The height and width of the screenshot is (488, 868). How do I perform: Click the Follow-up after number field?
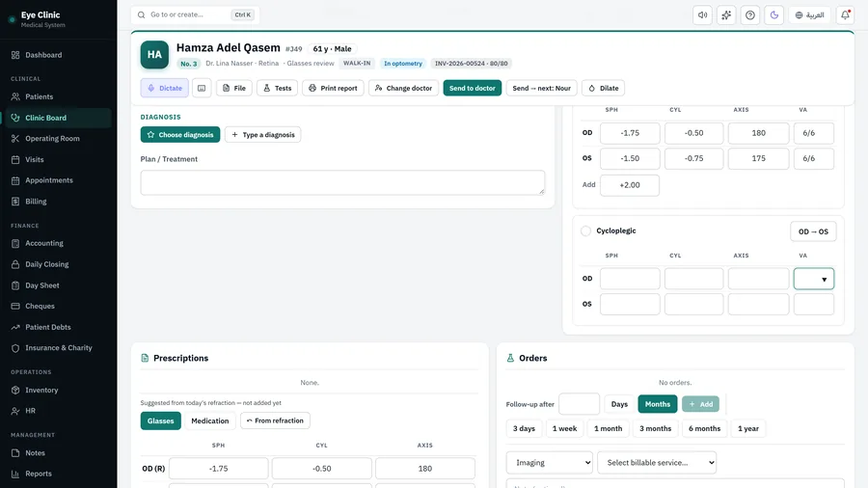[579, 404]
